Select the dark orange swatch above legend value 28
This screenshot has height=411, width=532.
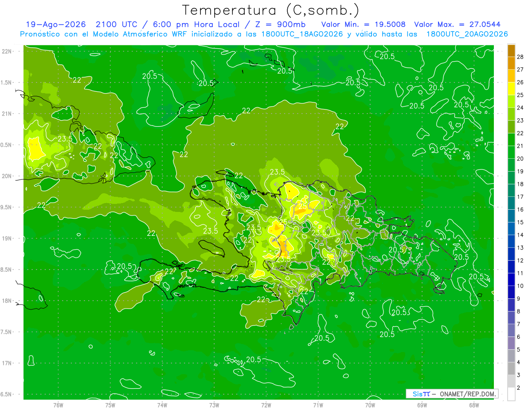pos(511,50)
